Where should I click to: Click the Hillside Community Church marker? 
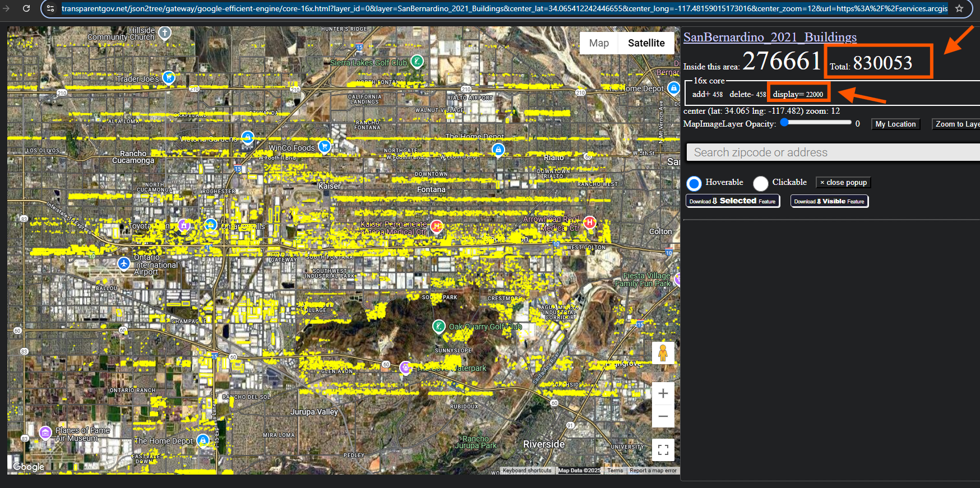[x=164, y=32]
